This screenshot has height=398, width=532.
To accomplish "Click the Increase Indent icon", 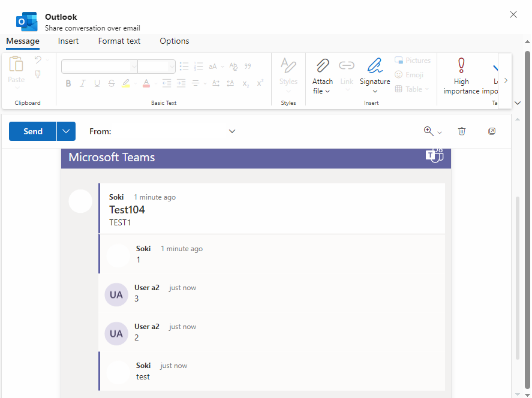I will click(x=181, y=83).
